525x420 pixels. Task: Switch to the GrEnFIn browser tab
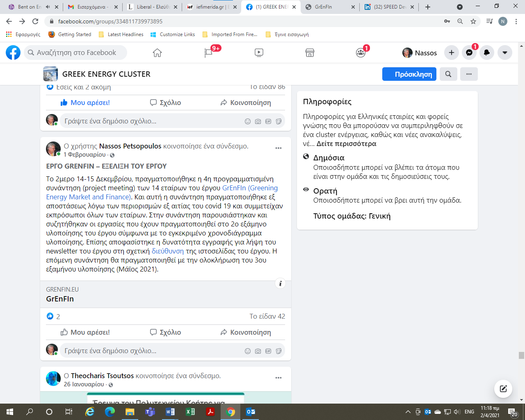[x=329, y=7]
